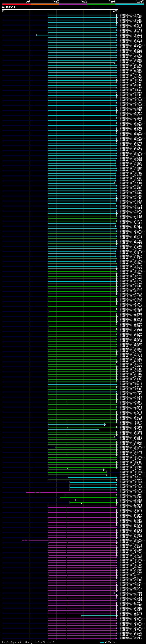146x644 pixels.
Task: Click the white query sequence ruler bar
Action: 60,9
